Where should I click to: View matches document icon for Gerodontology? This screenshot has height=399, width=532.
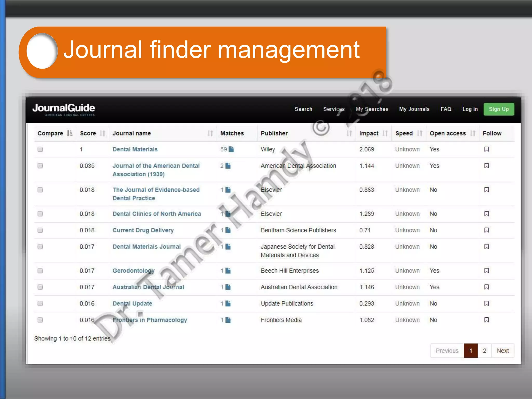coord(228,271)
